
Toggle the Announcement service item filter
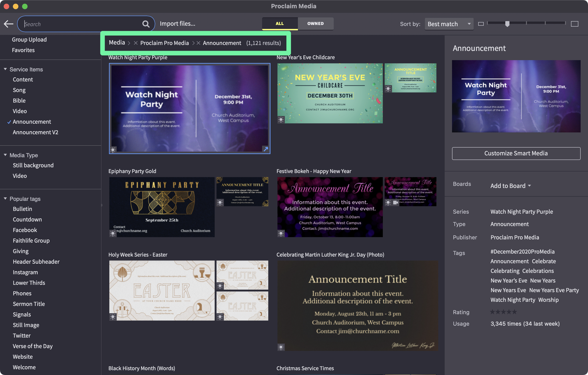[32, 122]
